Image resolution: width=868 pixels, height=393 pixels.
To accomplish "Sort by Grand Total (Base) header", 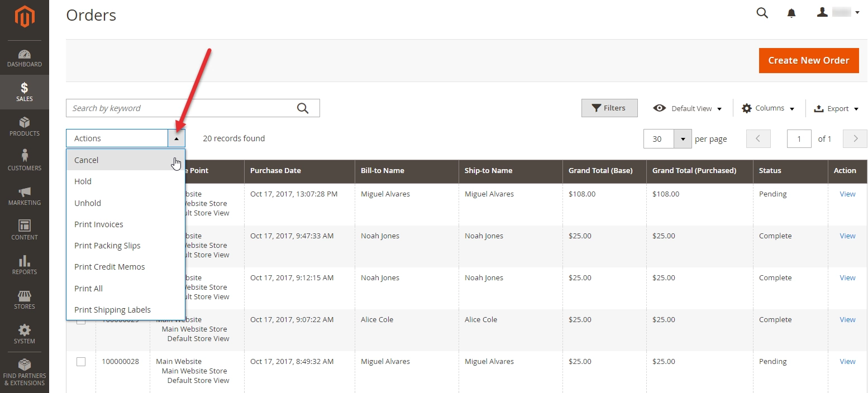I will click(604, 171).
